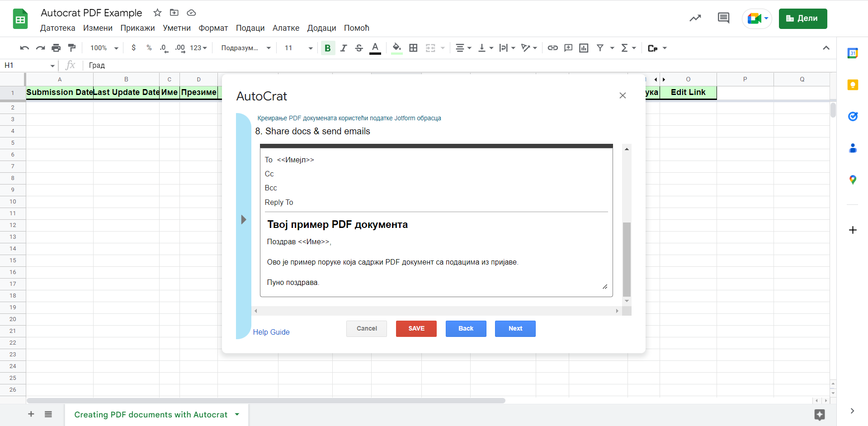Open the font family dropdown

pyautogui.click(x=246, y=48)
